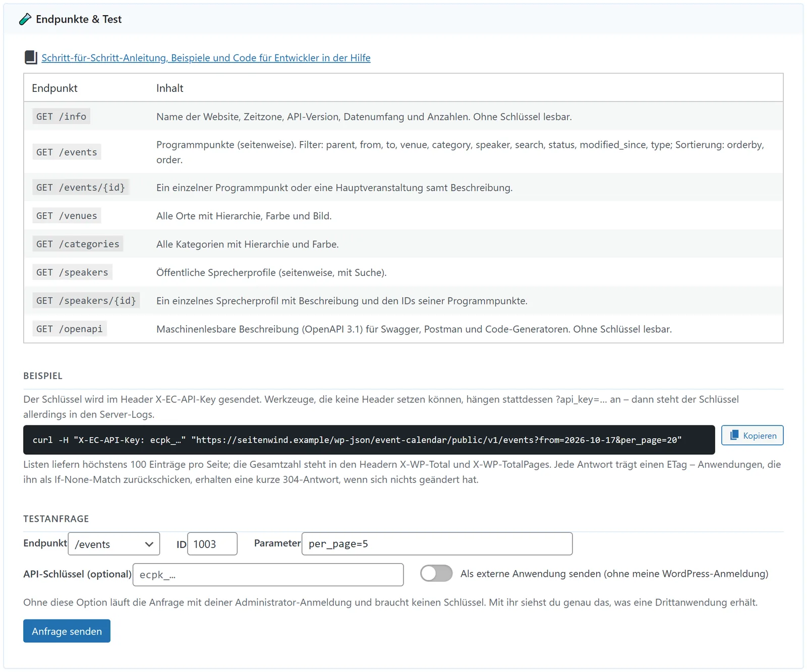Select the 'GET /info' endpoint code
The width and height of the screenshot is (807, 672).
coord(61,116)
